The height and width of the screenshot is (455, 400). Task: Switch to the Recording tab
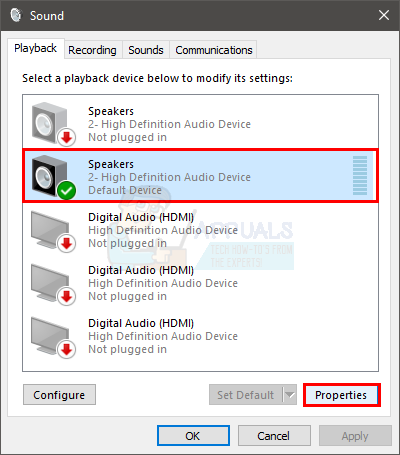[92, 50]
